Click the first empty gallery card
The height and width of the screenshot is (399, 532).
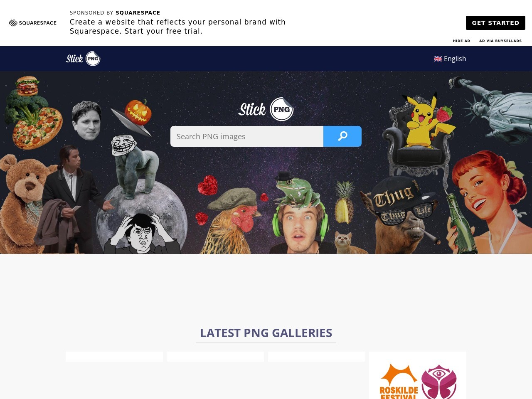coord(114,357)
